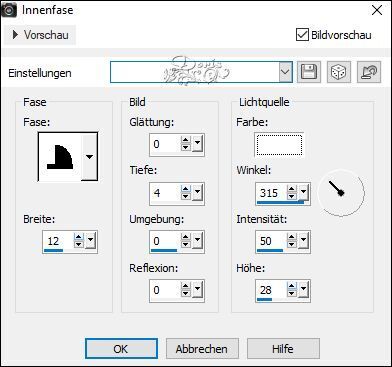The width and height of the screenshot is (392, 367).
Task: Open Hilfe for inner bevel
Action: (283, 349)
